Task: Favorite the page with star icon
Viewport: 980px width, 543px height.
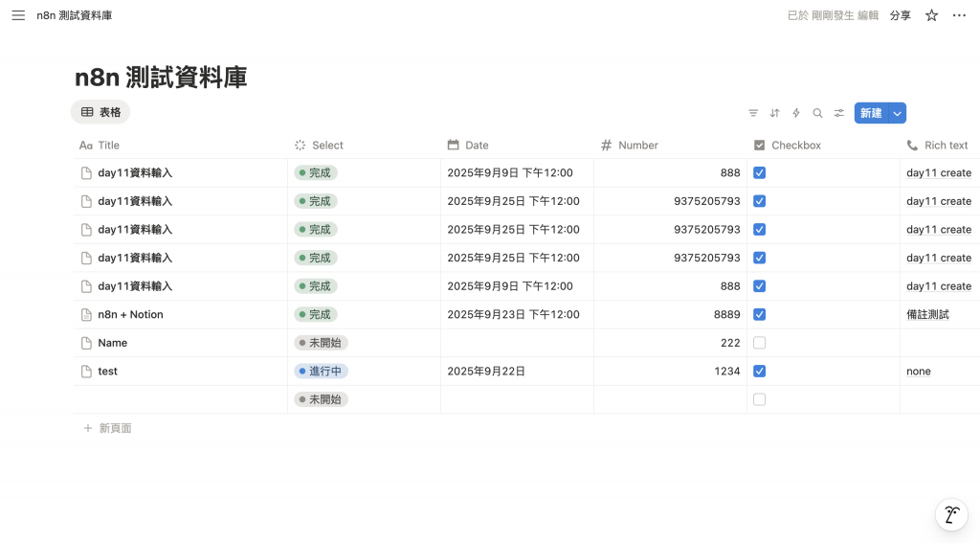Action: [931, 15]
